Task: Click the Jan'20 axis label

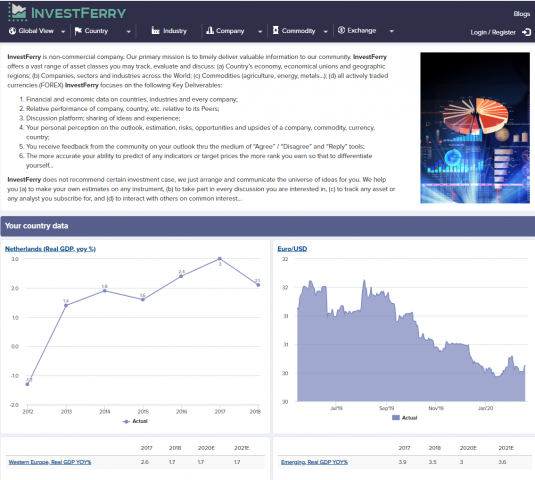Action: pyautogui.click(x=486, y=408)
